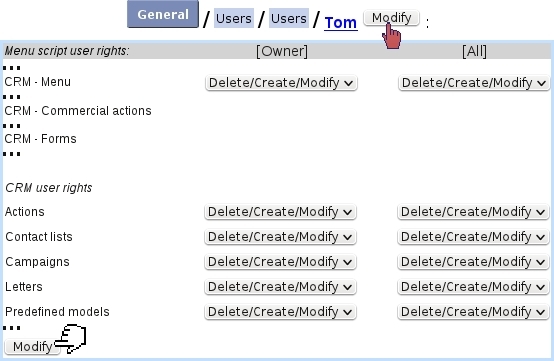Open the Owner rights dropdown for Actions

280,212
